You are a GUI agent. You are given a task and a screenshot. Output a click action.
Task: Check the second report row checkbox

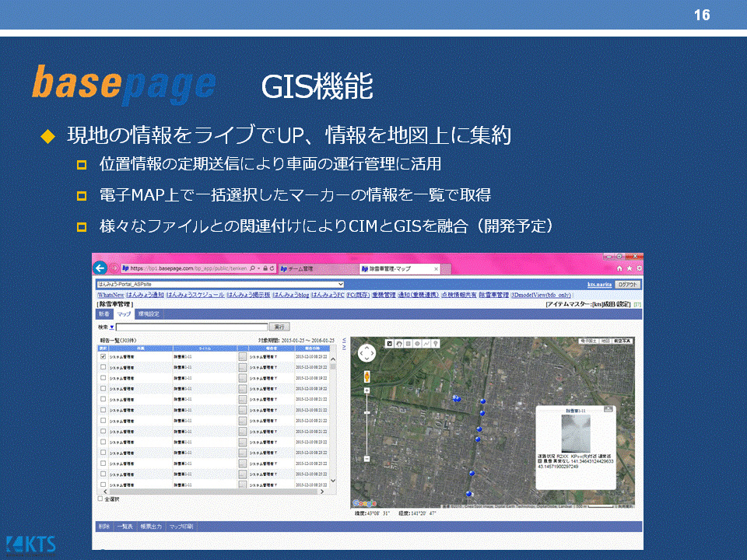103,367
